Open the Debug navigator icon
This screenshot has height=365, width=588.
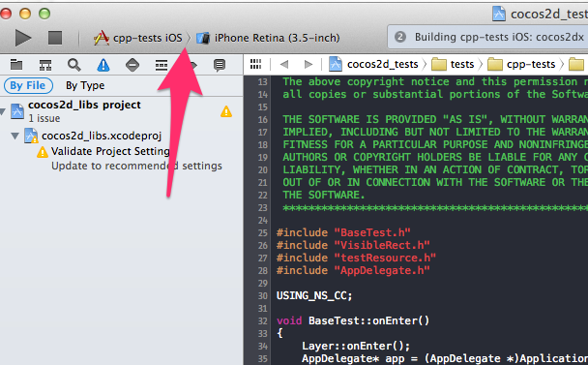click(x=162, y=65)
